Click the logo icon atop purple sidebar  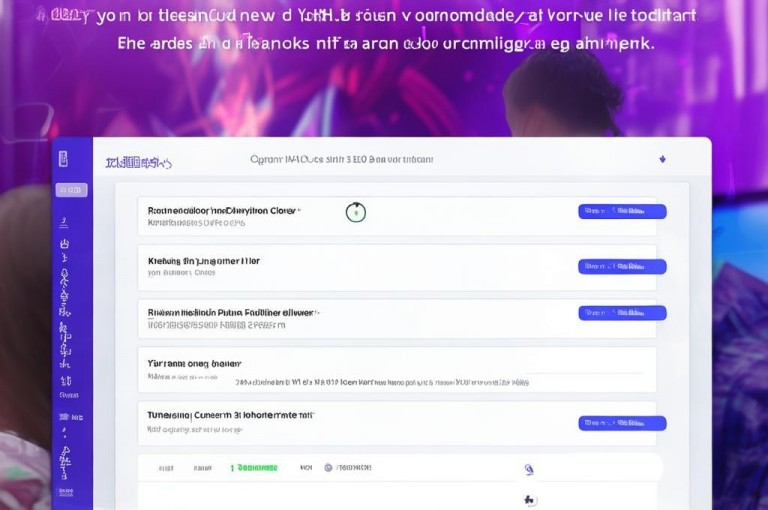[63, 159]
